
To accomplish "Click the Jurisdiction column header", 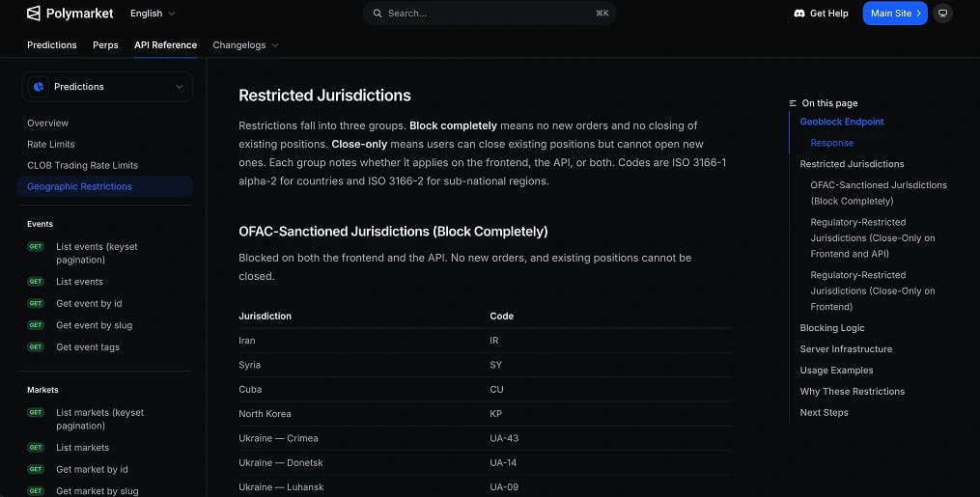I will pyautogui.click(x=265, y=316).
